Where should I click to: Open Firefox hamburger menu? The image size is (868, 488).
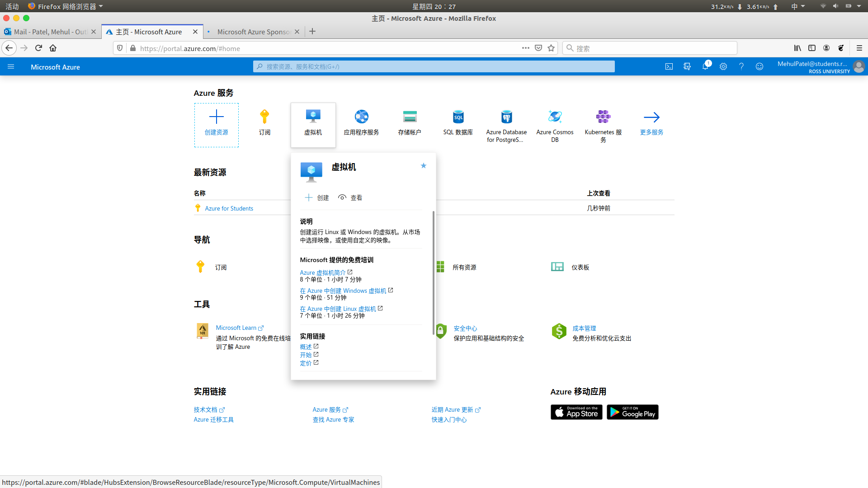859,48
